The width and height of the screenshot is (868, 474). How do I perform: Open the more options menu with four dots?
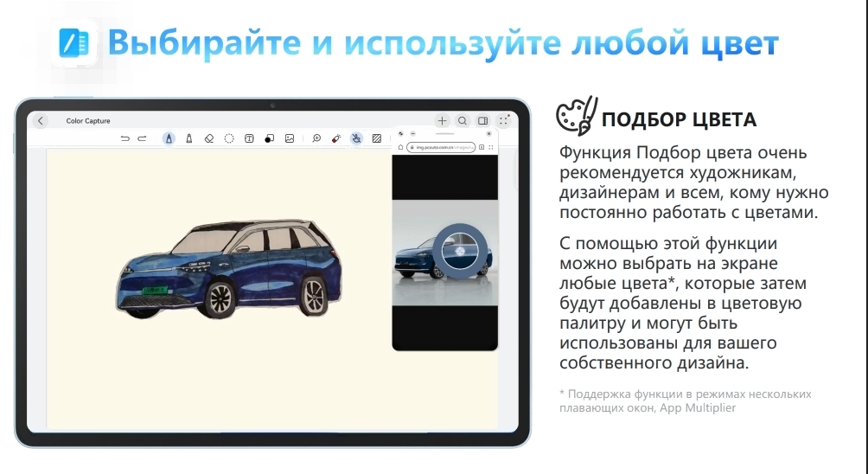(x=502, y=121)
